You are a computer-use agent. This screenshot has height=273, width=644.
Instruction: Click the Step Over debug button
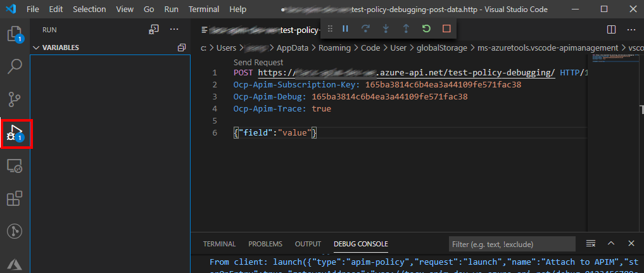(365, 29)
